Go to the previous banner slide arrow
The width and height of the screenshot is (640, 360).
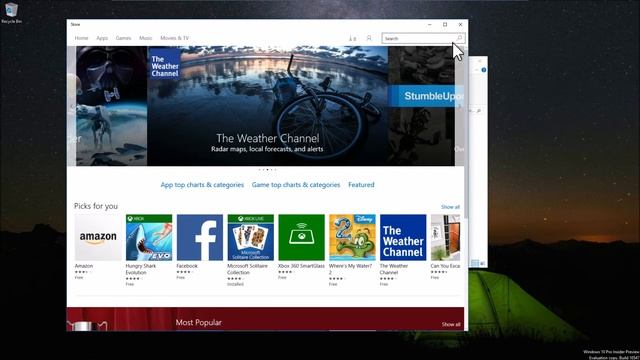click(71, 106)
